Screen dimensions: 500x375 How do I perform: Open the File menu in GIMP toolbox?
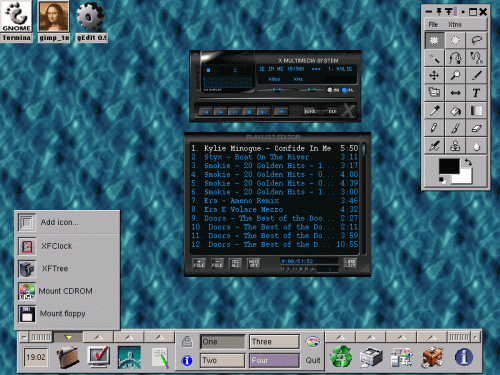(x=433, y=25)
